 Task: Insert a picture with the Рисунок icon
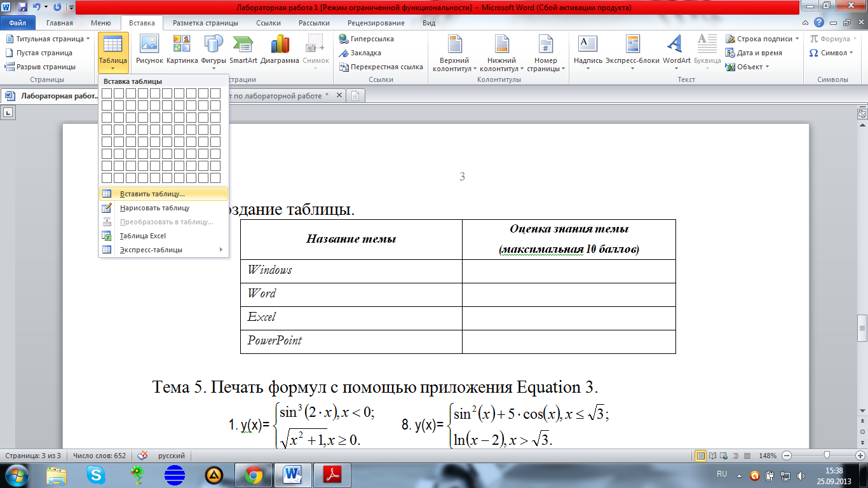point(149,50)
